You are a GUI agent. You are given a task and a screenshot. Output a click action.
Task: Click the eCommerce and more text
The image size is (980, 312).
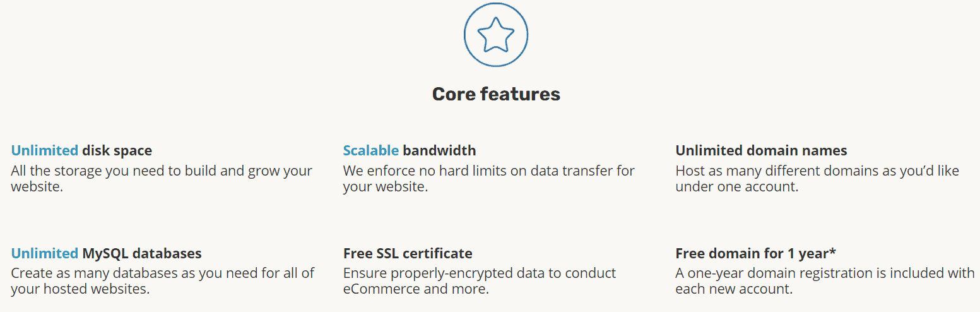coord(416,289)
